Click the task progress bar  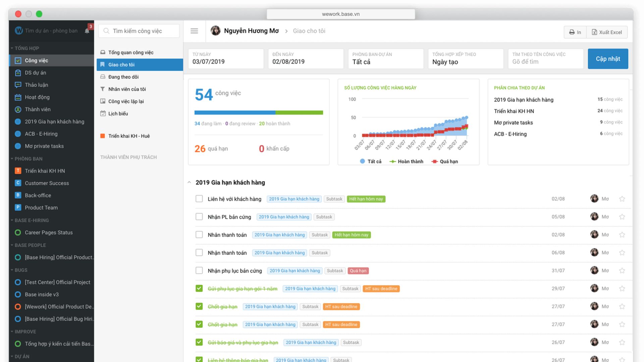259,113
